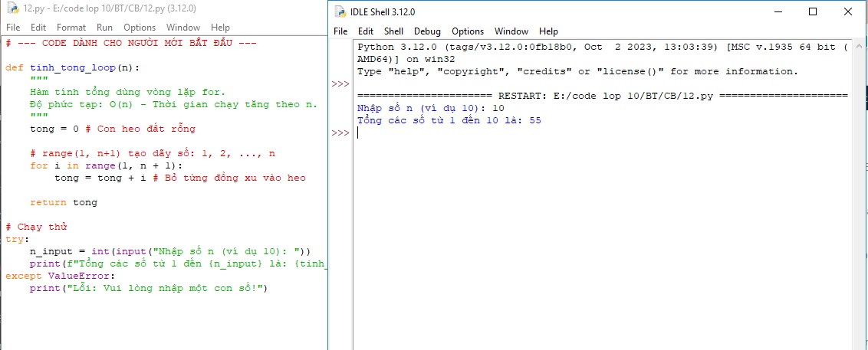Close the IDLE Shell window

[x=847, y=11]
